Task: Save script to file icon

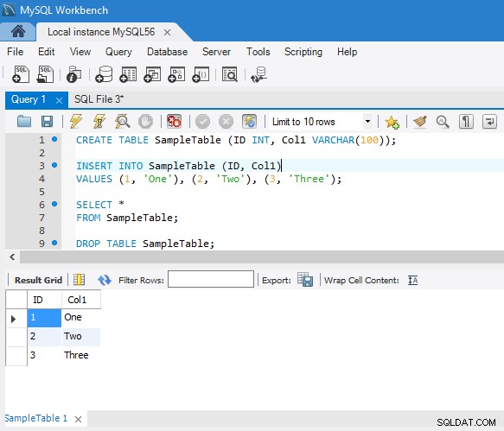Action: click(47, 122)
